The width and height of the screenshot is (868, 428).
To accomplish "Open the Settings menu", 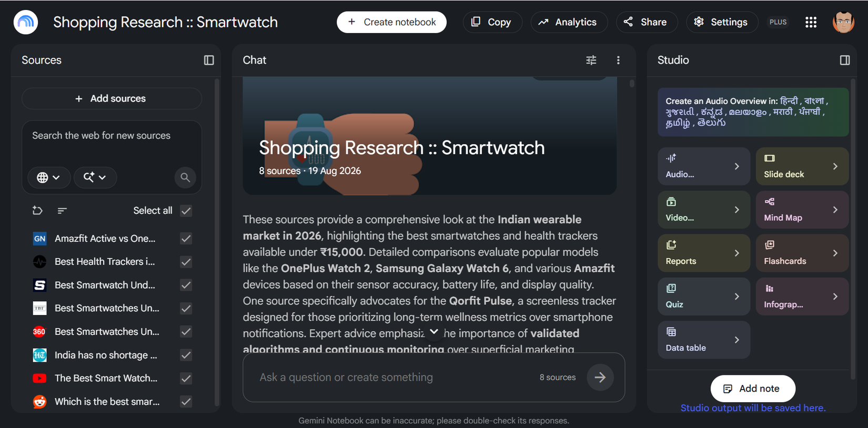I will [x=722, y=22].
